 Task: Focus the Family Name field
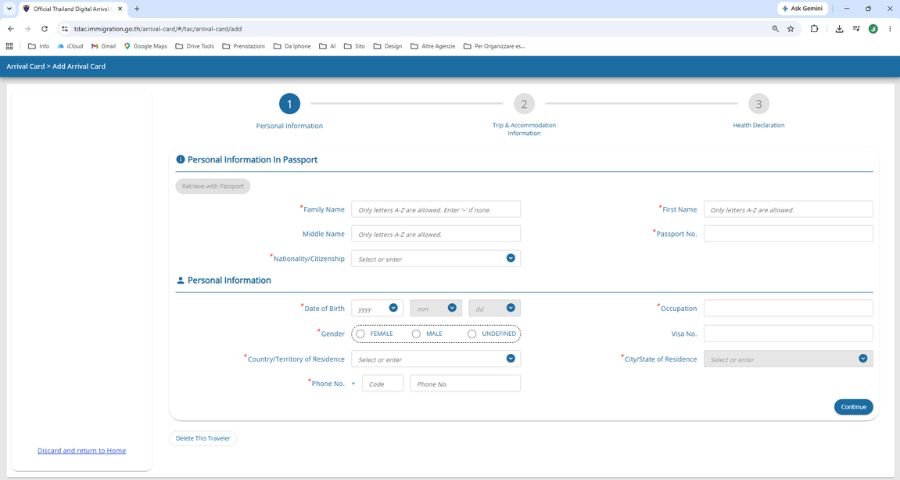tap(436, 210)
